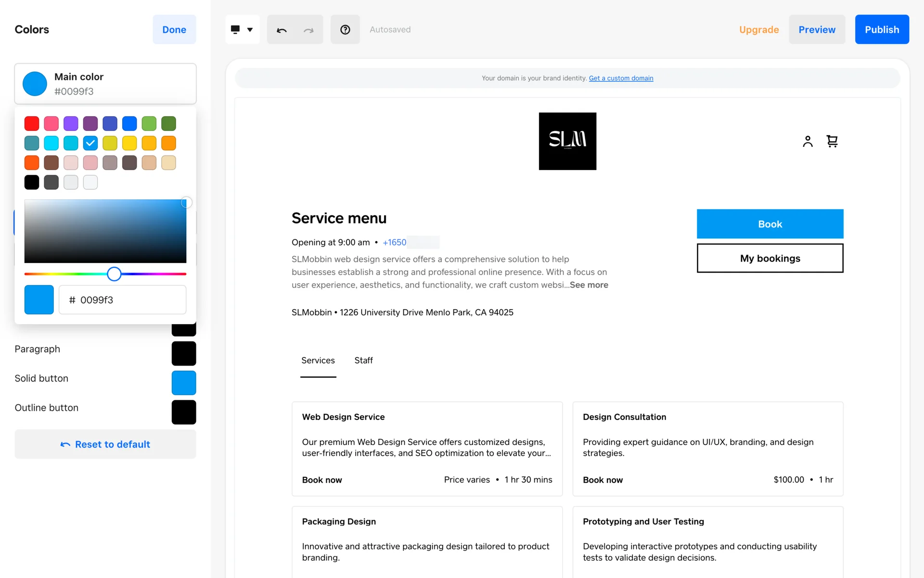The width and height of the screenshot is (924, 578).
Task: Pick the red color swatch
Action: [x=32, y=123]
